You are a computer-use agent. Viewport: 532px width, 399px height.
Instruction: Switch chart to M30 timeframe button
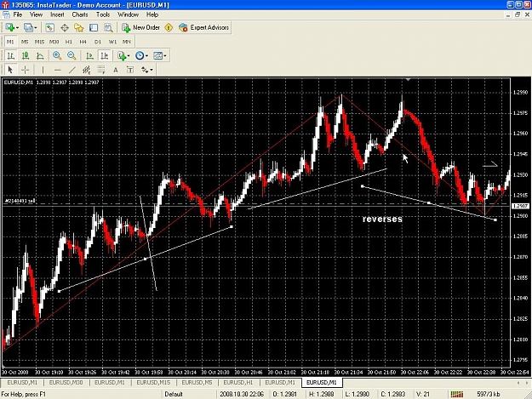coord(54,42)
